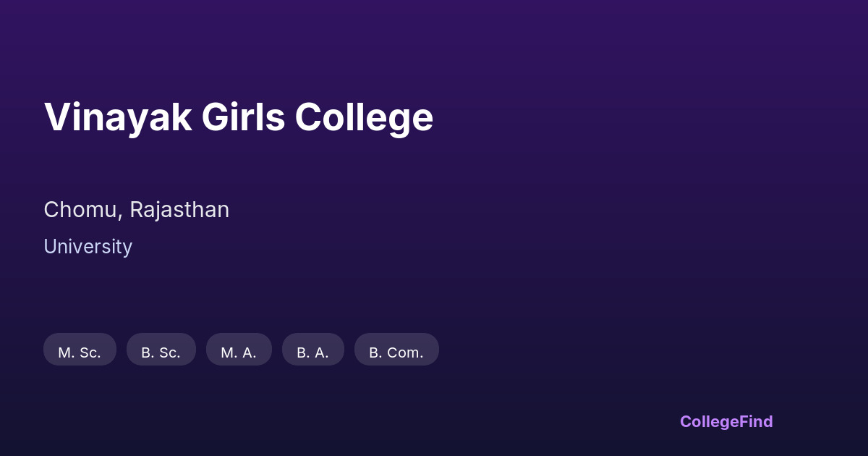Click the state name Rajasthan

tap(179, 210)
